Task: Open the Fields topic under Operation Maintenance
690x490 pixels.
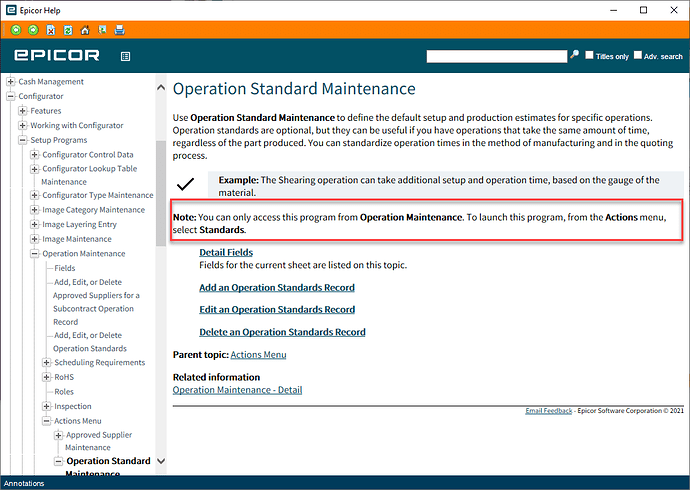Action: (x=65, y=268)
